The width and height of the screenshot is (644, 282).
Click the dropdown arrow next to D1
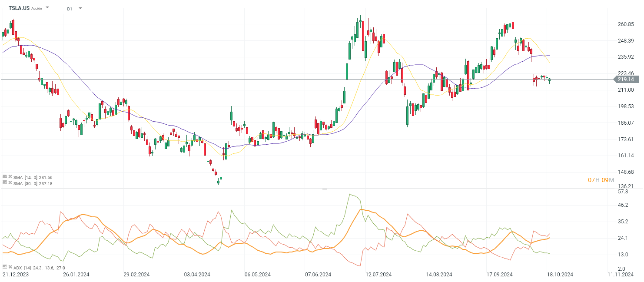click(x=80, y=8)
